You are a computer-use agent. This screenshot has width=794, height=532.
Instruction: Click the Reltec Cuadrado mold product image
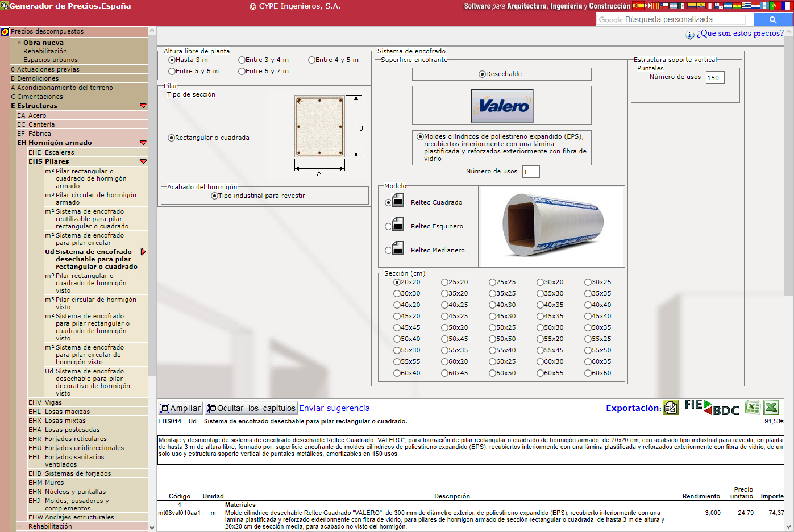pos(552,226)
